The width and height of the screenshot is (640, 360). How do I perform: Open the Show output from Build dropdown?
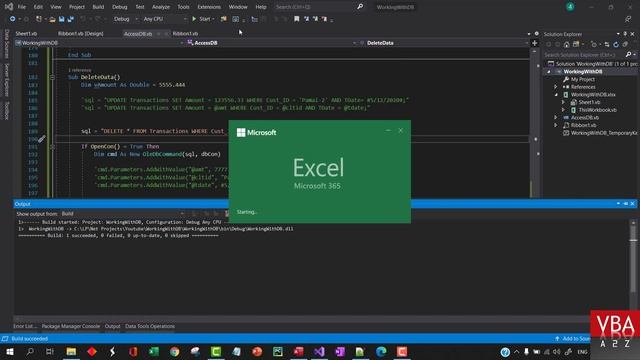tap(122, 213)
